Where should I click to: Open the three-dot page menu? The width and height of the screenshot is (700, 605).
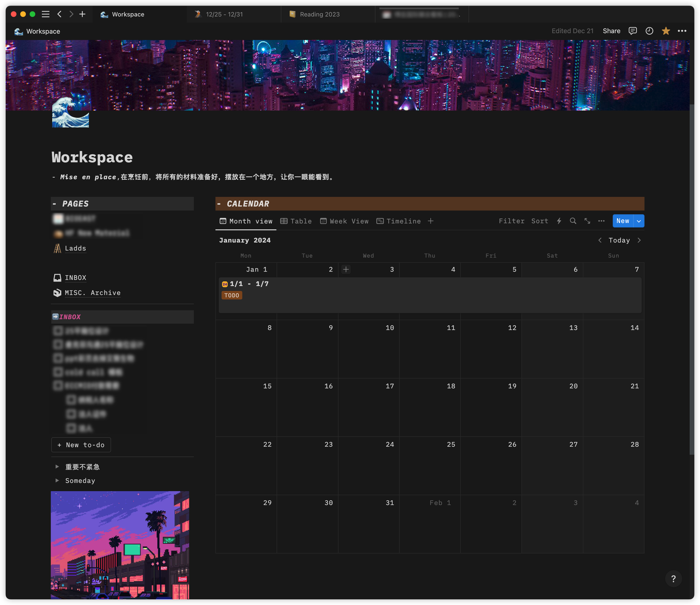click(x=682, y=31)
